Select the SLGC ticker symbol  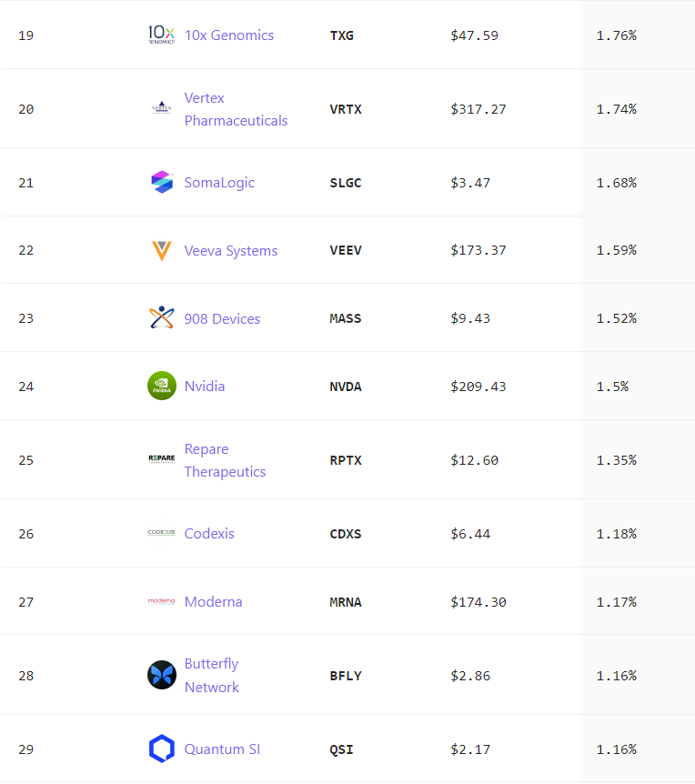(346, 183)
